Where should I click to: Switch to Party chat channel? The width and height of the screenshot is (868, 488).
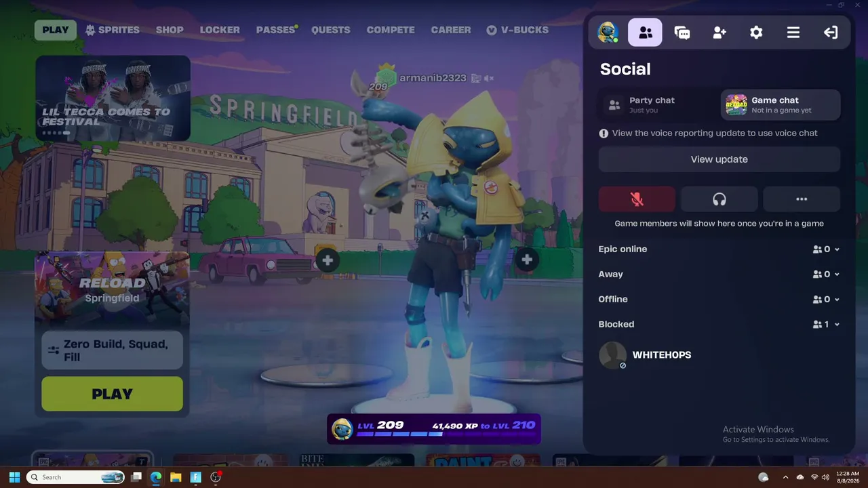658,105
